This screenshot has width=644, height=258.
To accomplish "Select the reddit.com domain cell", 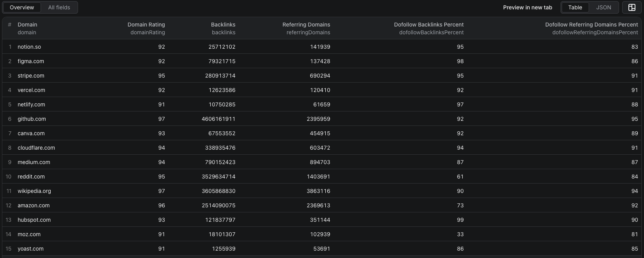I will [x=31, y=177].
